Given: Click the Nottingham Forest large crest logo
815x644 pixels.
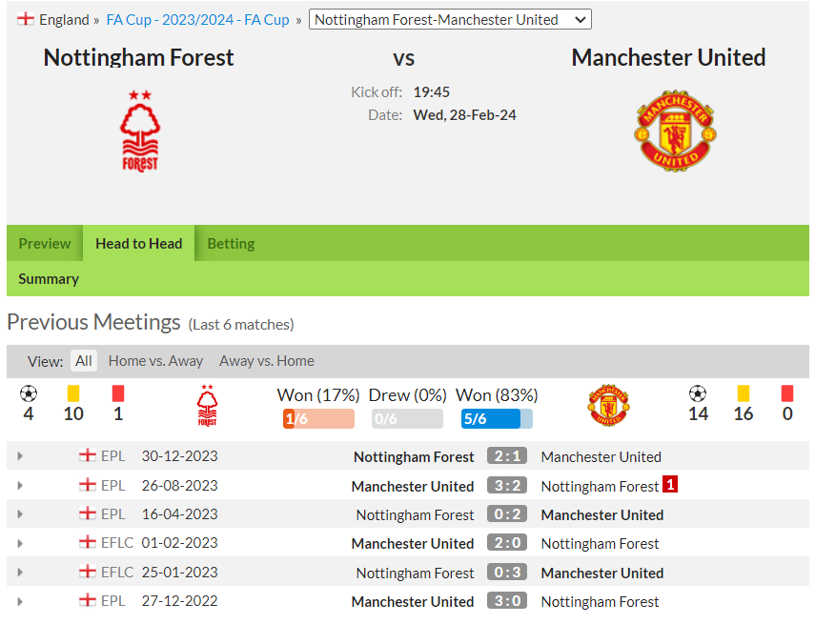Looking at the screenshot, I should (x=140, y=131).
